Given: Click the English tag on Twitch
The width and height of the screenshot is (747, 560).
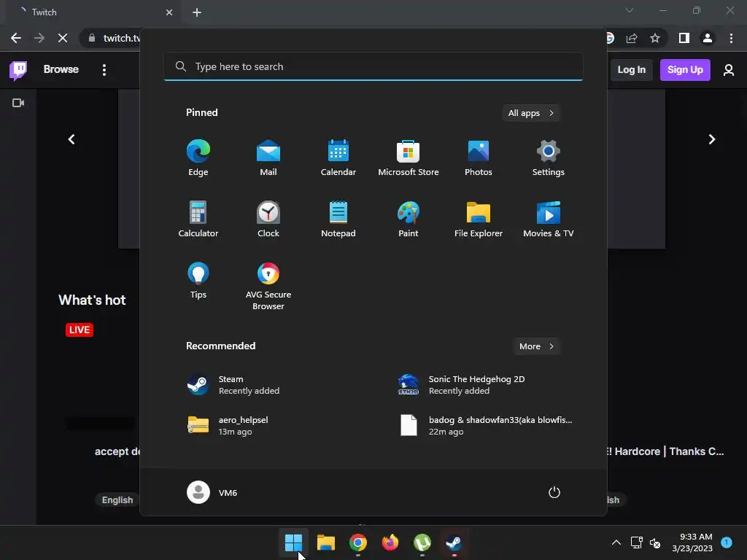Looking at the screenshot, I should point(117,500).
